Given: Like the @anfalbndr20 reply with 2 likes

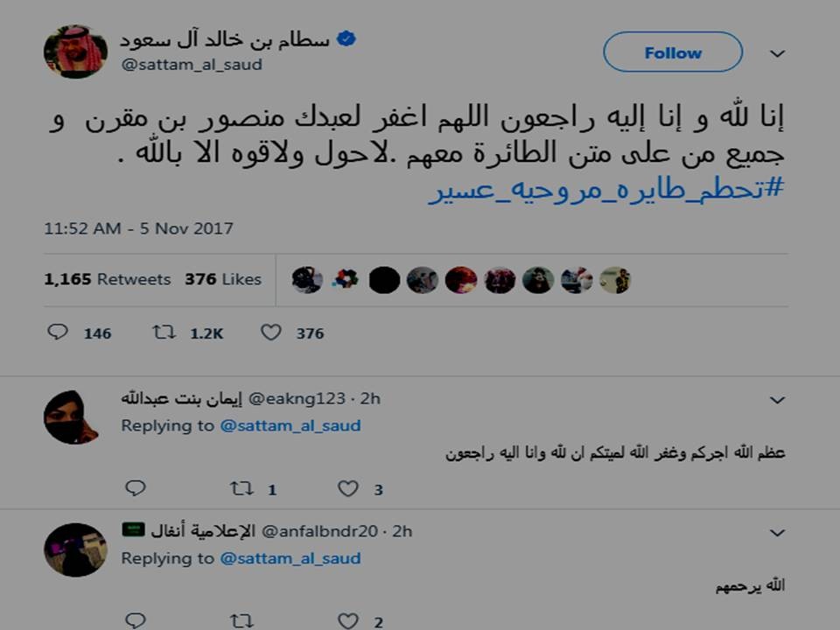Looking at the screenshot, I should (x=348, y=621).
